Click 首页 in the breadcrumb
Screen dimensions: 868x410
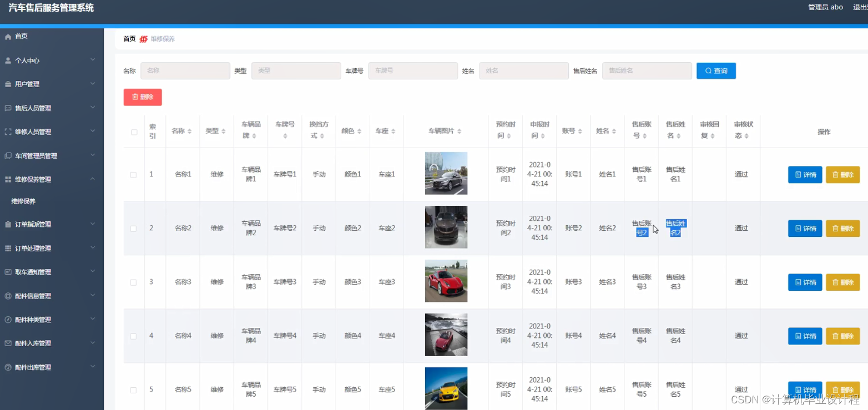click(129, 38)
